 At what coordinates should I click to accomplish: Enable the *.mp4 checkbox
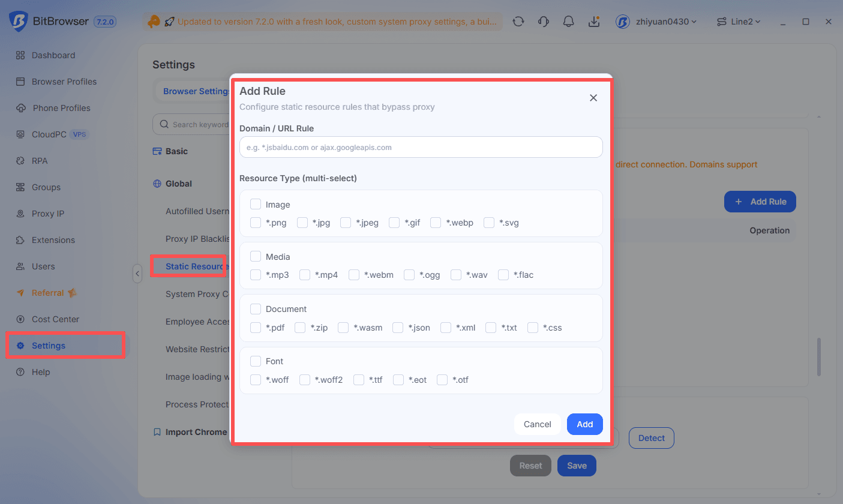[x=305, y=275]
